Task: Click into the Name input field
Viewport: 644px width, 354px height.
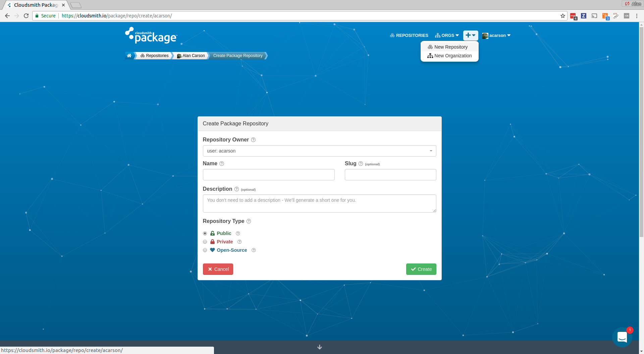Action: (x=269, y=175)
